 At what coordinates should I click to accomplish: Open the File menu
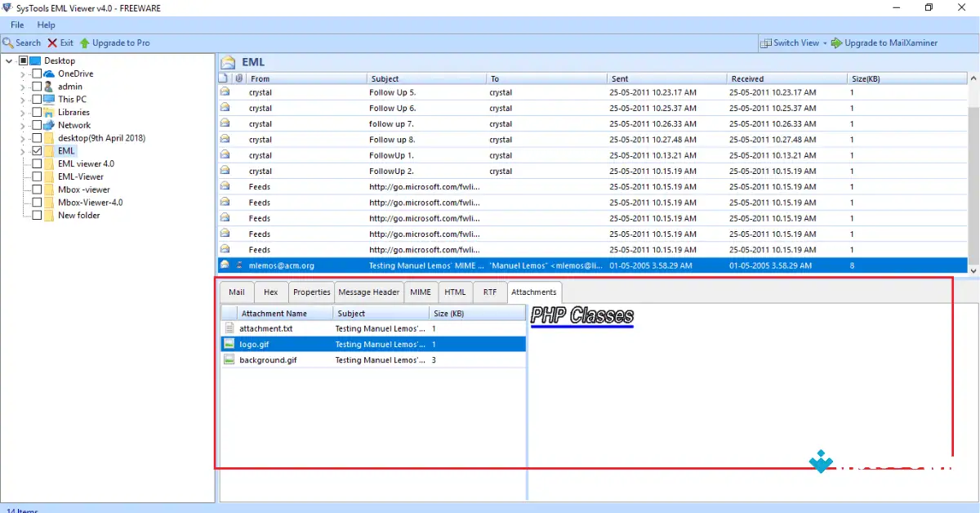point(16,25)
